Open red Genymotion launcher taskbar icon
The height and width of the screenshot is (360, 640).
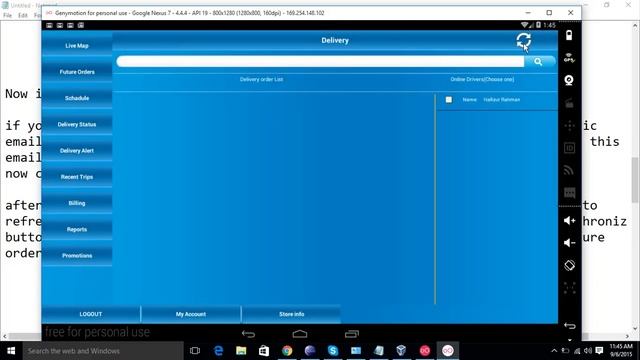[424, 351]
